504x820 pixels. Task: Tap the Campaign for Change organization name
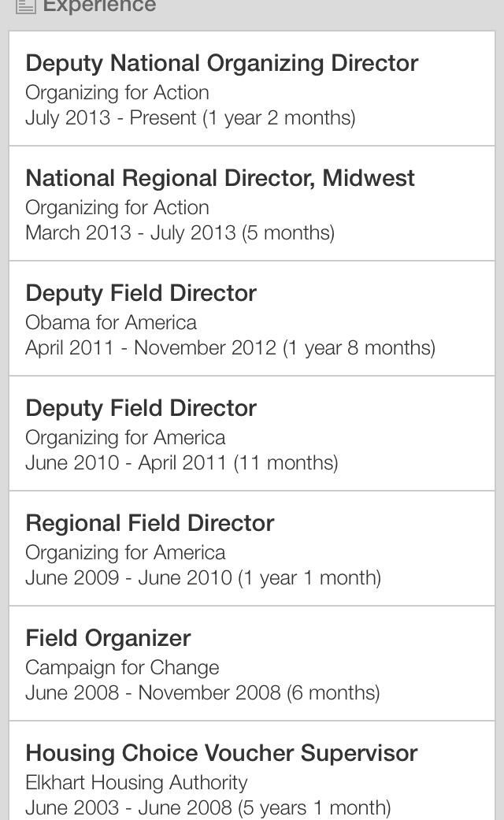(x=122, y=667)
